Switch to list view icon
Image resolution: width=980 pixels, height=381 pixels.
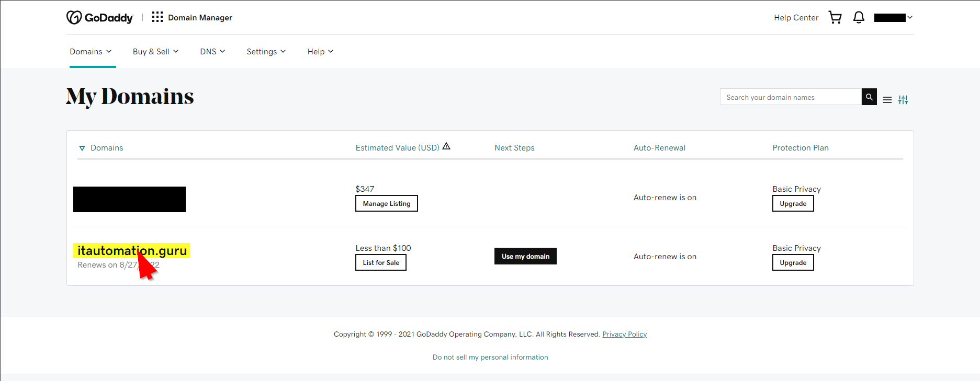pyautogui.click(x=887, y=100)
